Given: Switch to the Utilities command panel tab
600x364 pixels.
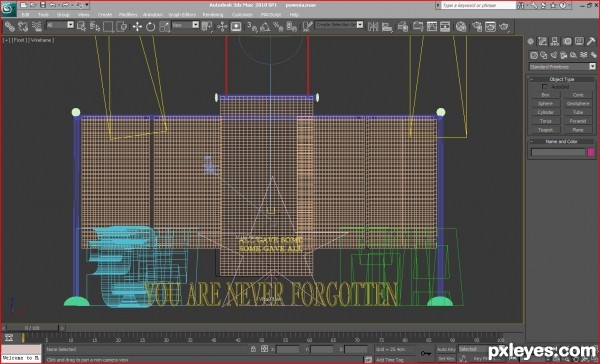Looking at the screenshot, I should coord(591,41).
